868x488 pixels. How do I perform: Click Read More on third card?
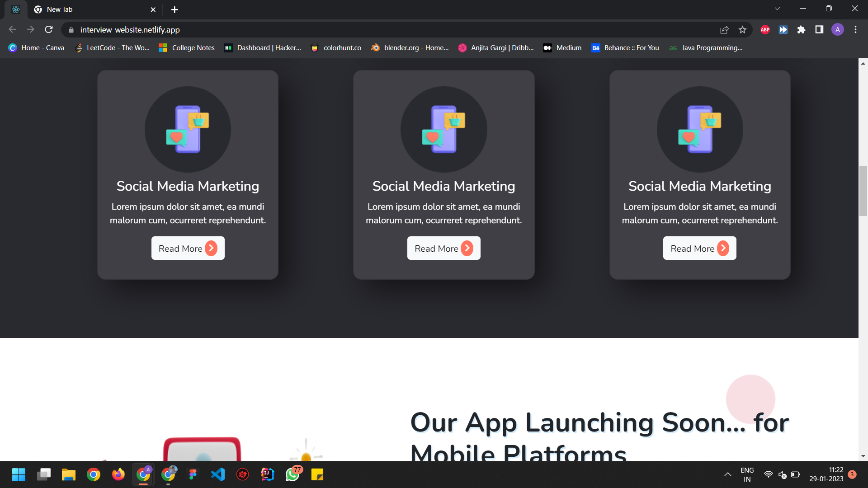pyautogui.click(x=699, y=249)
